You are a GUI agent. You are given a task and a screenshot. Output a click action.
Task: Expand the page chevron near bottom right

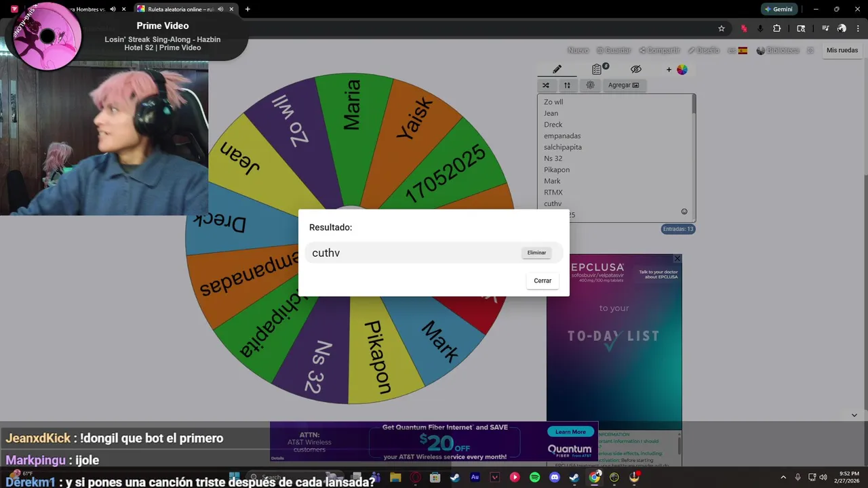click(x=854, y=415)
